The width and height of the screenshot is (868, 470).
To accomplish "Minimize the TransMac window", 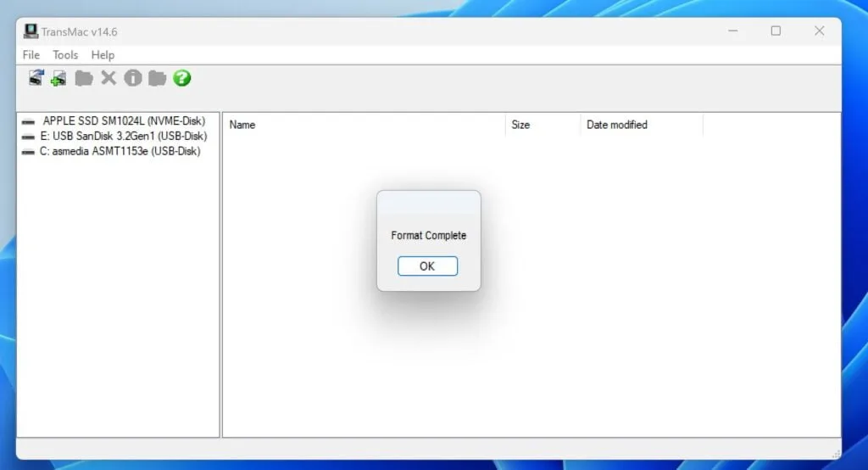I will (733, 31).
